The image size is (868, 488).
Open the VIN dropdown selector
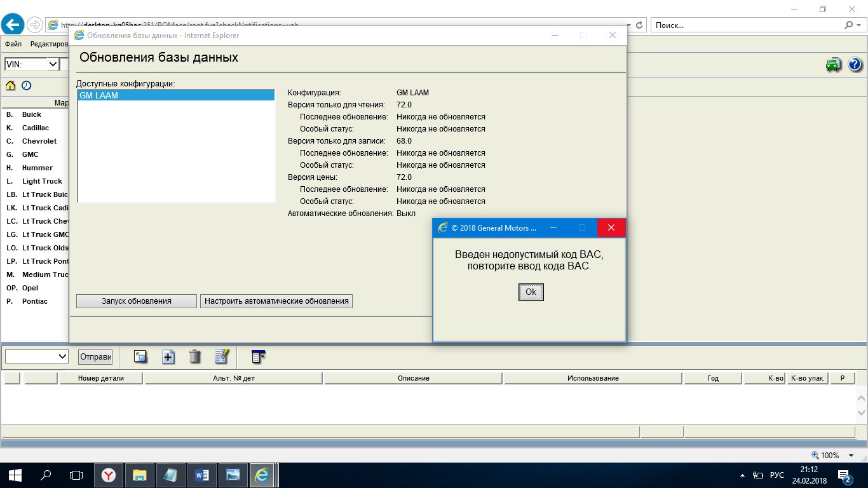point(31,64)
